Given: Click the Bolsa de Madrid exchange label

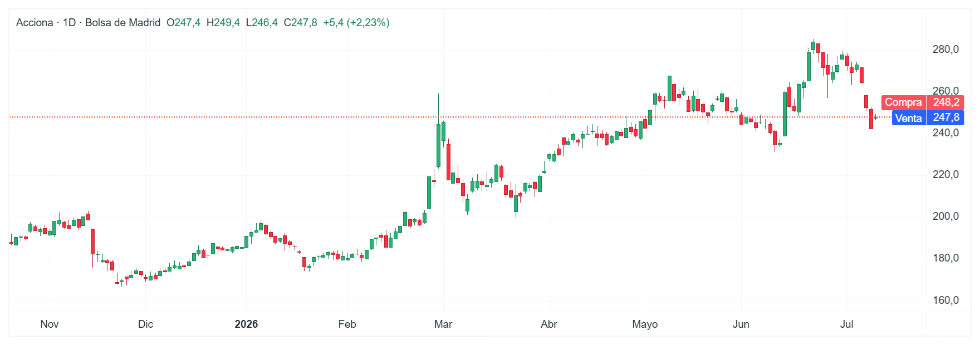Looking at the screenshot, I should (x=122, y=23).
